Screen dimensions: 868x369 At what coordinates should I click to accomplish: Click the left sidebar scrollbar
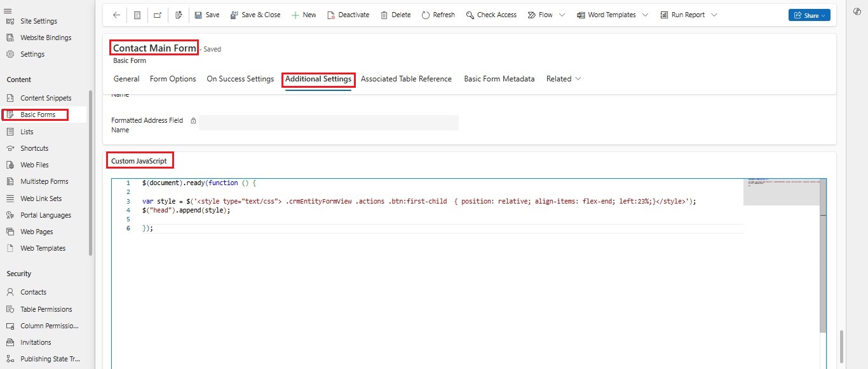(91, 172)
